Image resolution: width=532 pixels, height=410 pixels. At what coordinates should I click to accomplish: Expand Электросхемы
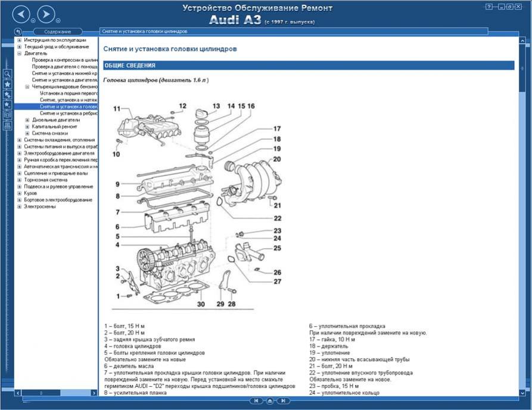(x=19, y=206)
